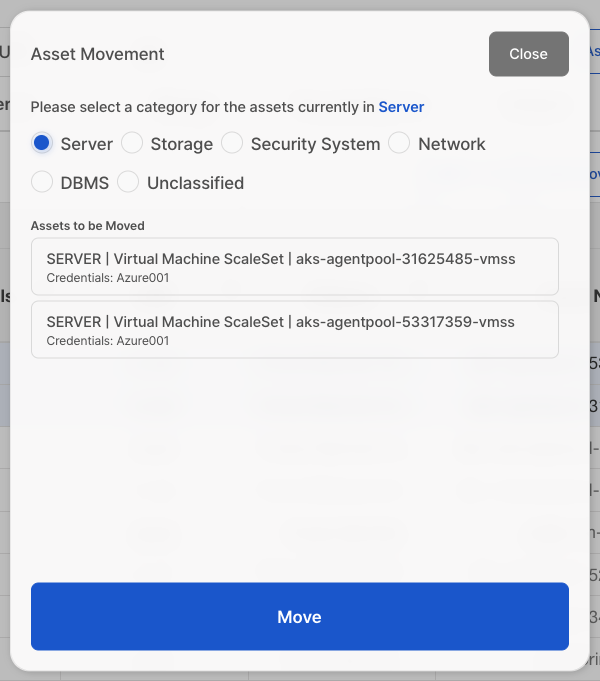The width and height of the screenshot is (600, 681).
Task: Click the Assets to be Moved label
Action: 88,226
